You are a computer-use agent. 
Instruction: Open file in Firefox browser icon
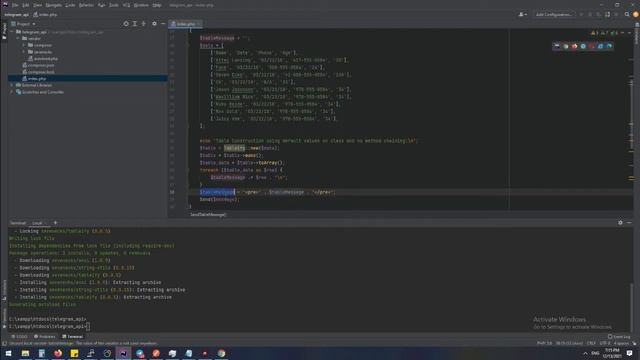tap(574, 46)
